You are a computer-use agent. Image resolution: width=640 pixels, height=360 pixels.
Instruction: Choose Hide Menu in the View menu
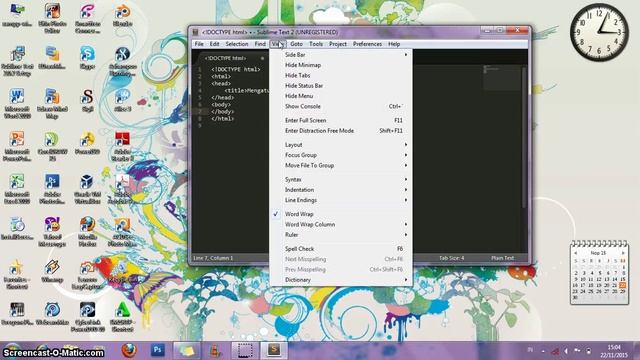tap(340, 96)
